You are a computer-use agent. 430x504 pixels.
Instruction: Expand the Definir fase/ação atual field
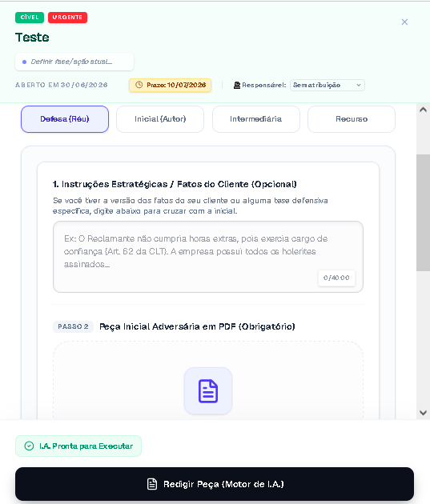[74, 62]
